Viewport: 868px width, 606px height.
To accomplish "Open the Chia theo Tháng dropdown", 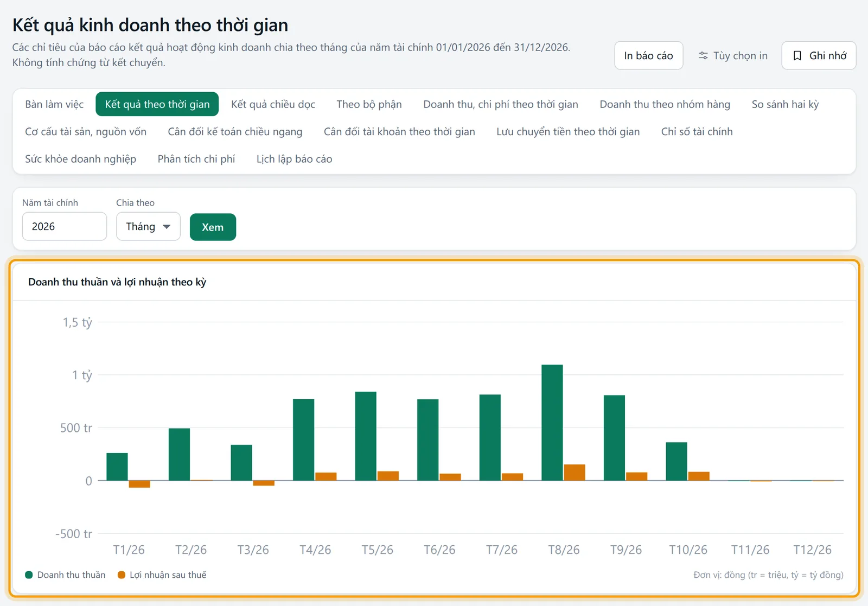I will tap(148, 227).
